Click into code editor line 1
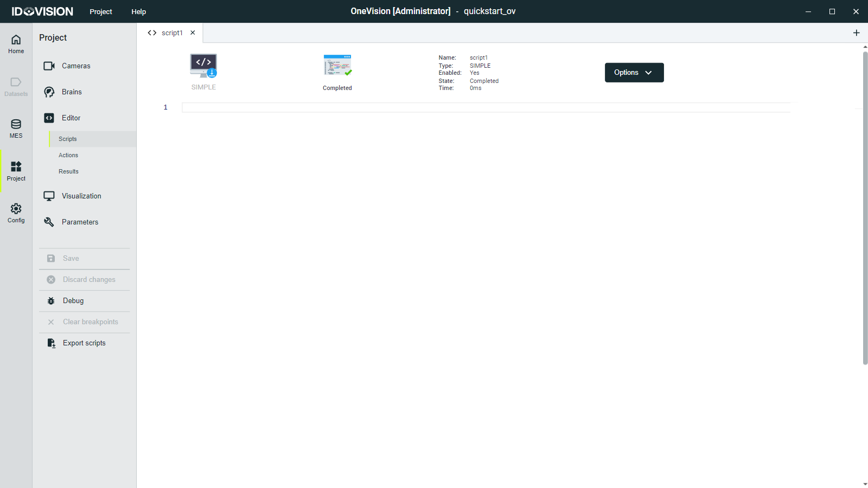 point(486,107)
